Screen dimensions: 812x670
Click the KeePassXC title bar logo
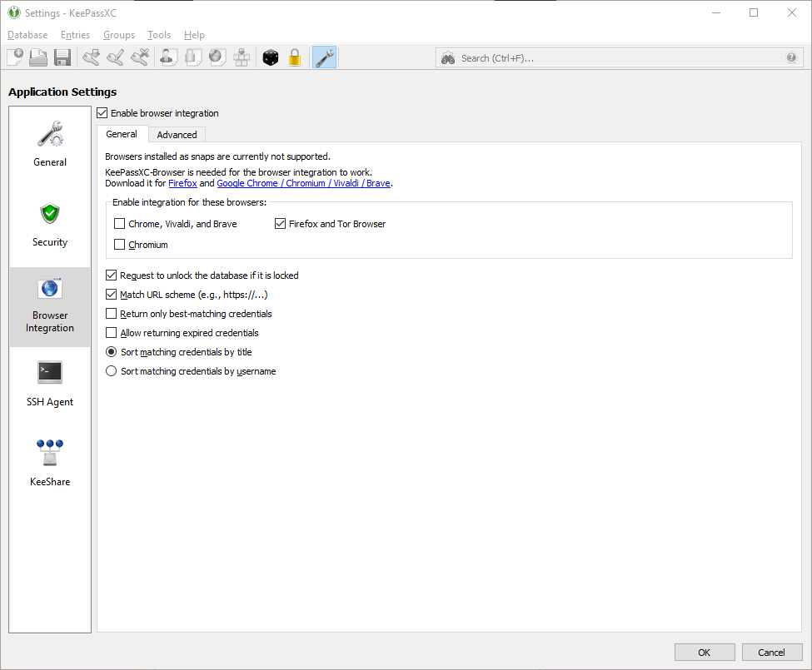click(14, 12)
